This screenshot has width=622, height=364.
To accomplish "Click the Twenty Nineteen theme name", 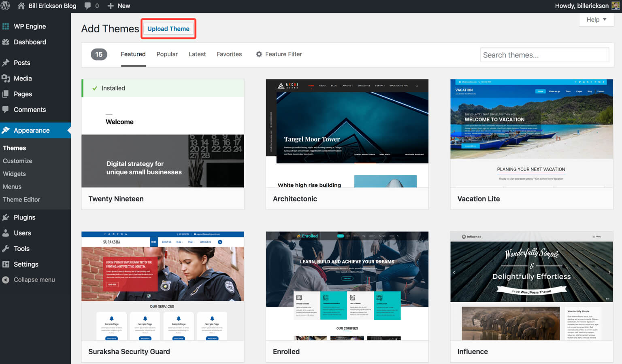I will [116, 199].
